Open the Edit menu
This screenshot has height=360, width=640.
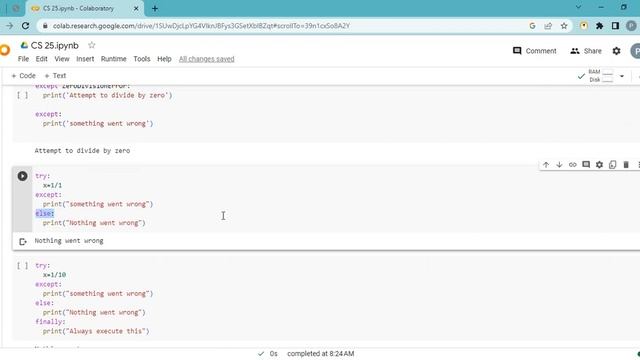tap(41, 59)
